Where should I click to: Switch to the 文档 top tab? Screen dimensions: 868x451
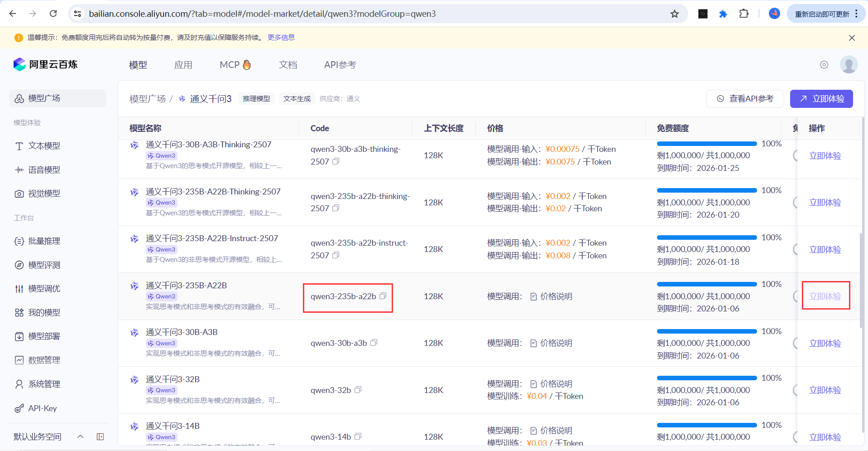(288, 65)
